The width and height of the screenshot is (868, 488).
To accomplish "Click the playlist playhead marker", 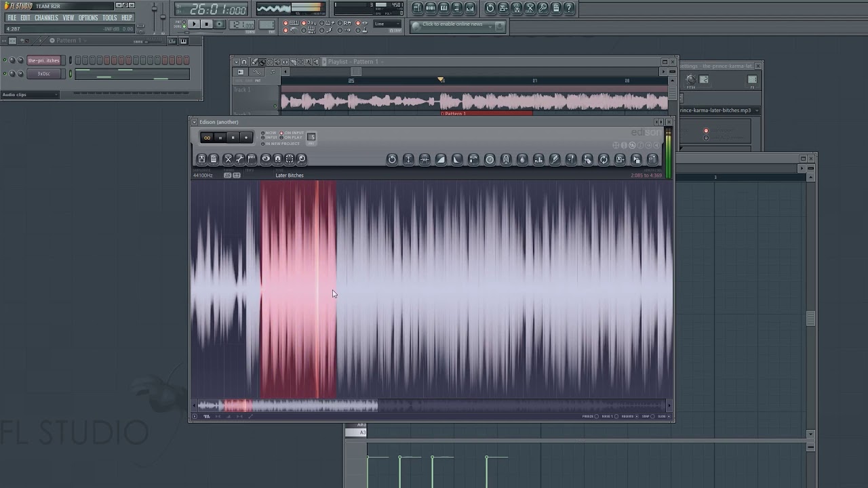I will click(x=441, y=80).
